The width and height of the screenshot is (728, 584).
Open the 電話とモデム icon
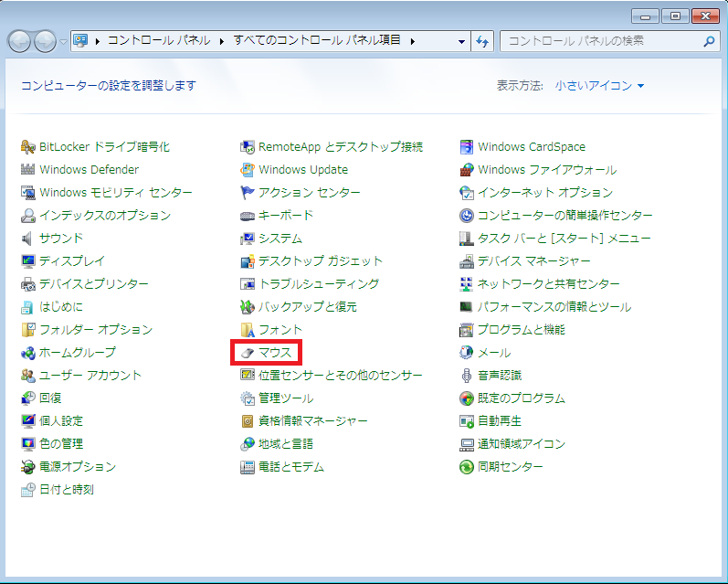coord(247,467)
